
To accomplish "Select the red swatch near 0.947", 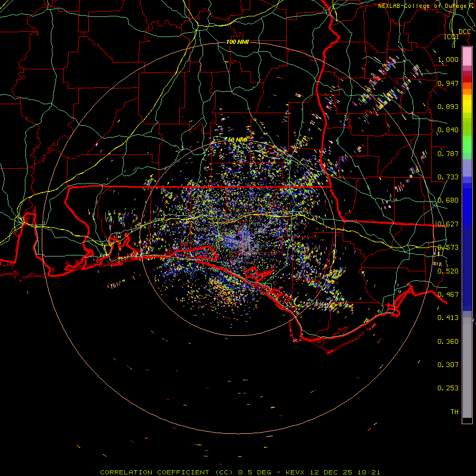I will click(467, 79).
